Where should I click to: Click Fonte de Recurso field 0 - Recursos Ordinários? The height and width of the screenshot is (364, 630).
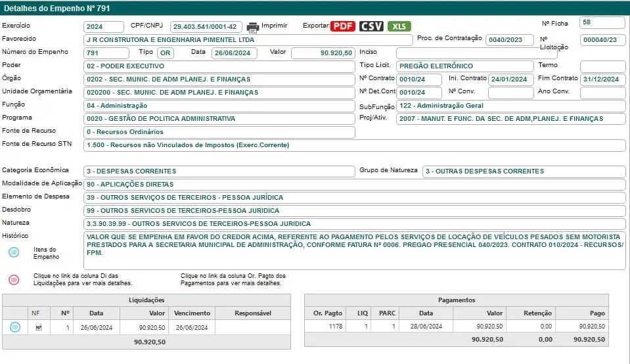[x=219, y=132]
